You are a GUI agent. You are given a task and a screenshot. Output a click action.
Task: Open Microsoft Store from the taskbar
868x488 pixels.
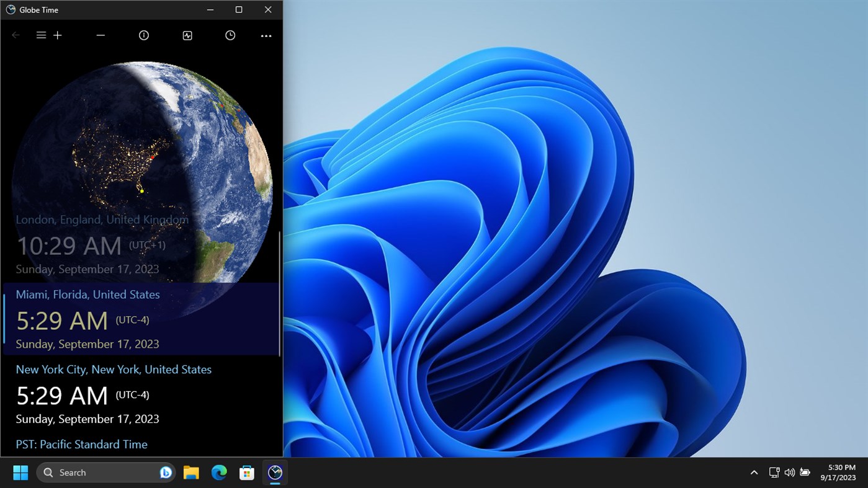247,472
